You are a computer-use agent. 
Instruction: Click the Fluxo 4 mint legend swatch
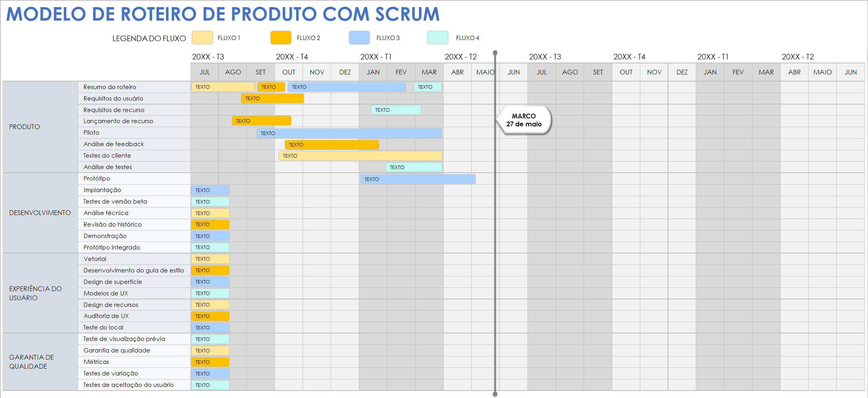point(438,38)
